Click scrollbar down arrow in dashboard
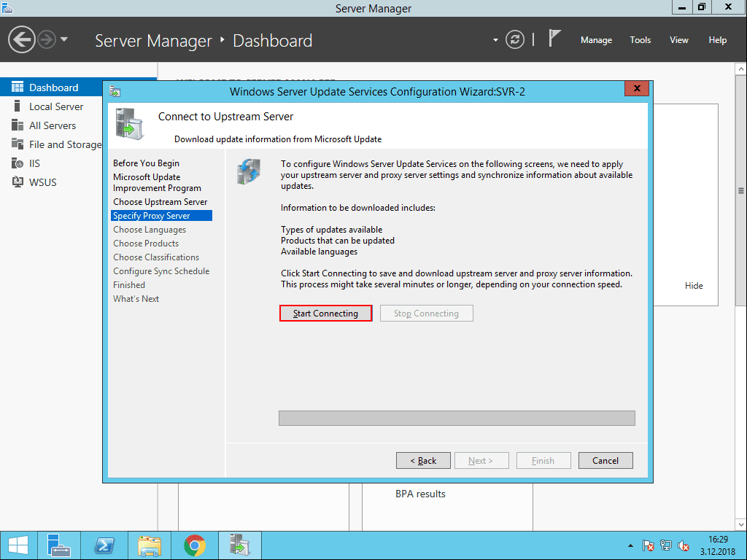The width and height of the screenshot is (747, 560). [741, 525]
